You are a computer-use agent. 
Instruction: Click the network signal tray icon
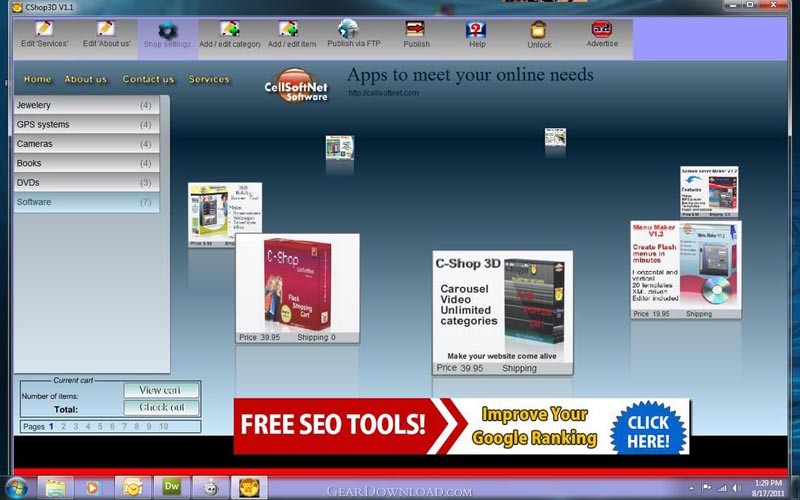(x=721, y=488)
